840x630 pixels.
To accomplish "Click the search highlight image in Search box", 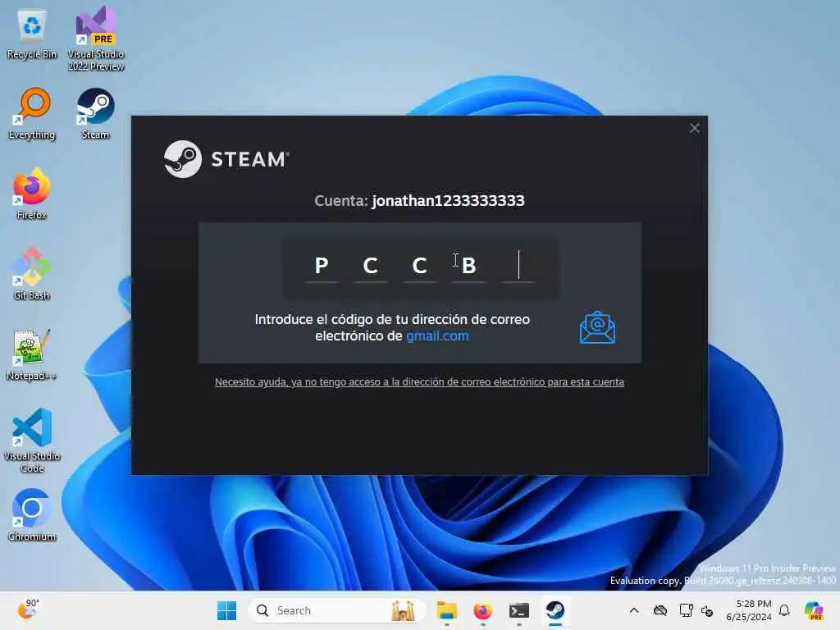I will [x=404, y=610].
